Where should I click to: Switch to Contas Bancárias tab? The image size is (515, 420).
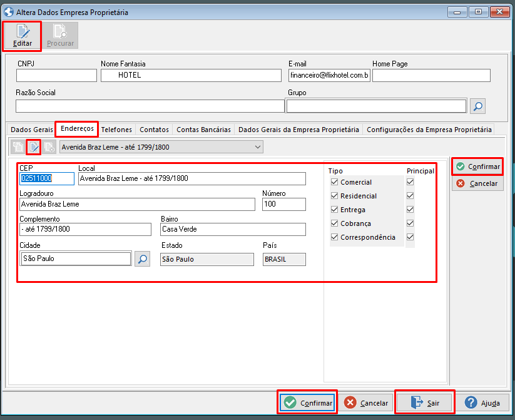pos(203,130)
